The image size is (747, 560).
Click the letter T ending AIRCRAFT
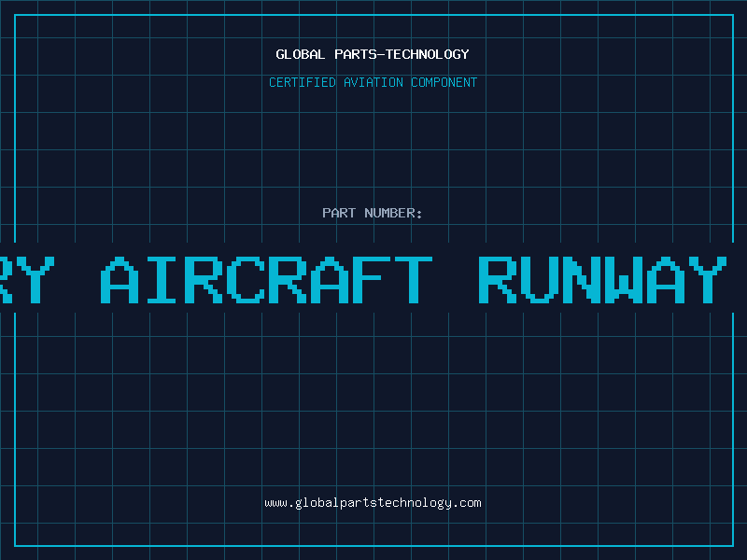click(x=412, y=280)
